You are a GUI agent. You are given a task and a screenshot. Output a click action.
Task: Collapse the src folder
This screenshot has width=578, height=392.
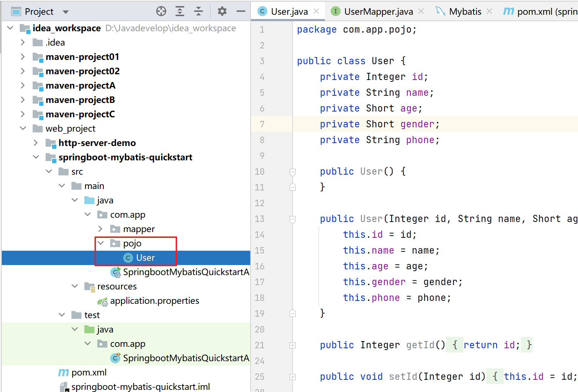click(49, 171)
